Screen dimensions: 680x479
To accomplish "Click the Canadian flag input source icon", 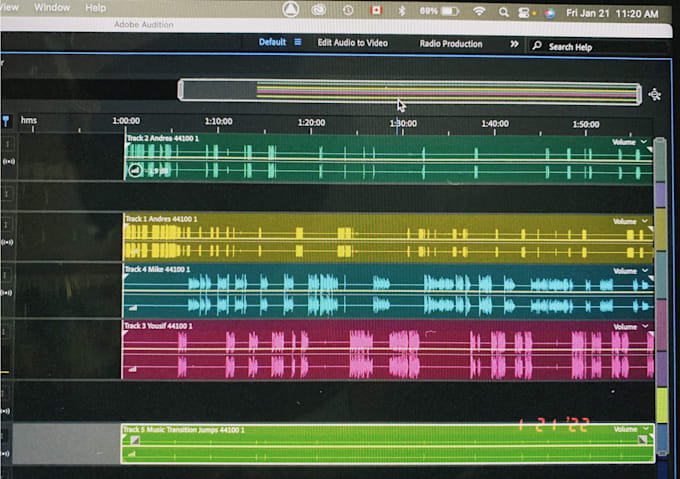I will tap(376, 10).
